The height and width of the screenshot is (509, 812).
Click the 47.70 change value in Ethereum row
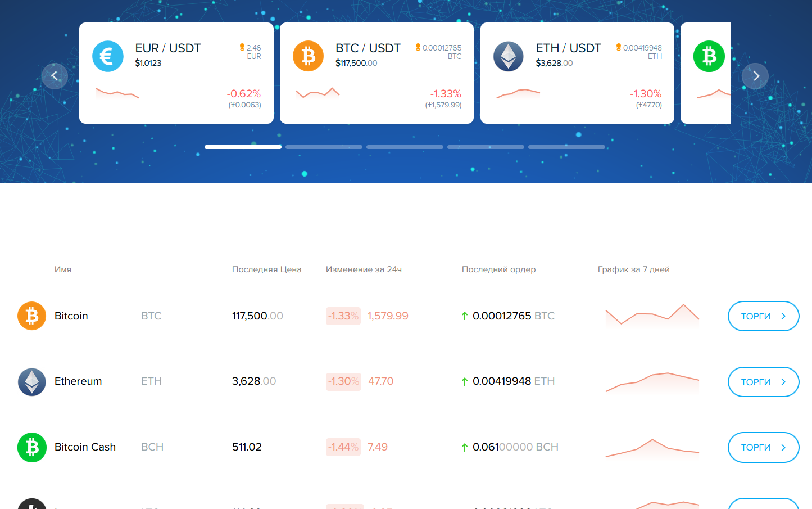(x=380, y=381)
